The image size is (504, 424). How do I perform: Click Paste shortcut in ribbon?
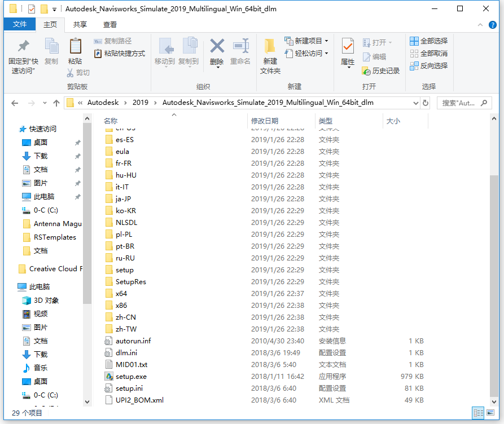(x=120, y=54)
